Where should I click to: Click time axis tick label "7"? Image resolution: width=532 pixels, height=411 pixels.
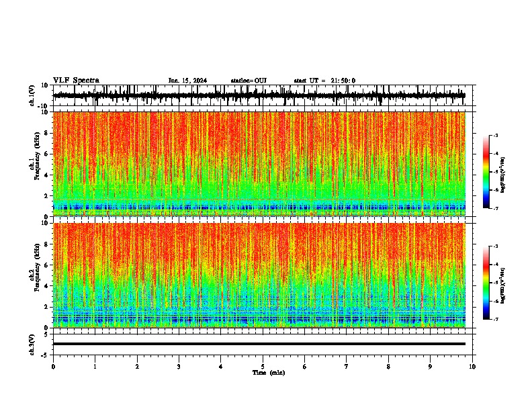[347, 367]
